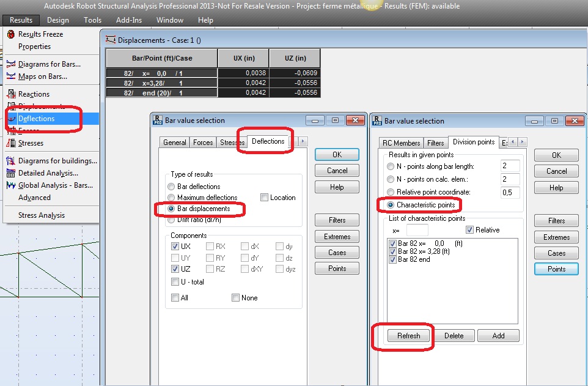Click the Reactions icon in the Results menu

(11, 94)
